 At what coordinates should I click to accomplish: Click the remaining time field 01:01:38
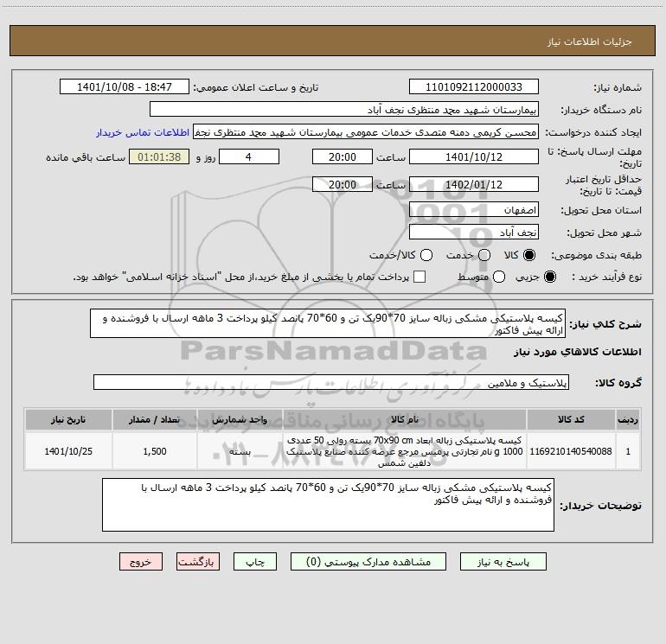[159, 156]
